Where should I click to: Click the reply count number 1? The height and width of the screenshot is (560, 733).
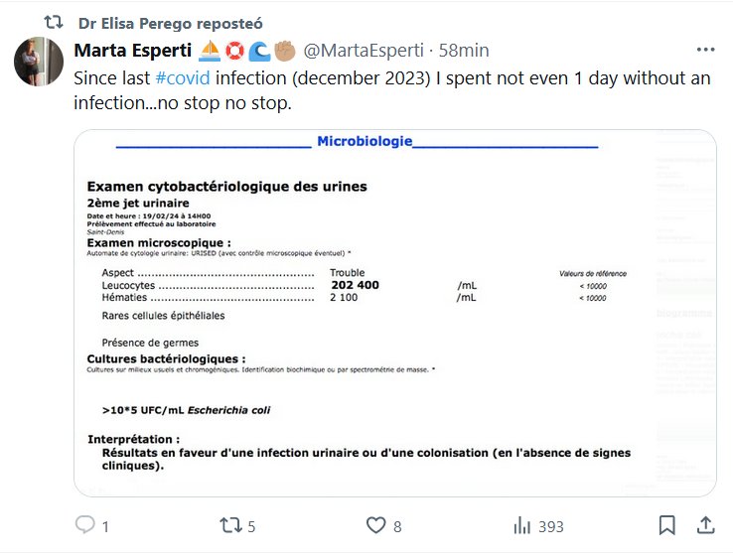pyautogui.click(x=105, y=526)
